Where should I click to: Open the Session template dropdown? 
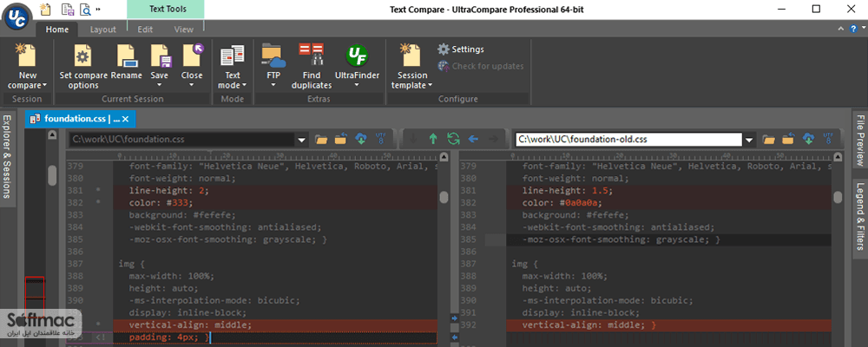click(412, 85)
